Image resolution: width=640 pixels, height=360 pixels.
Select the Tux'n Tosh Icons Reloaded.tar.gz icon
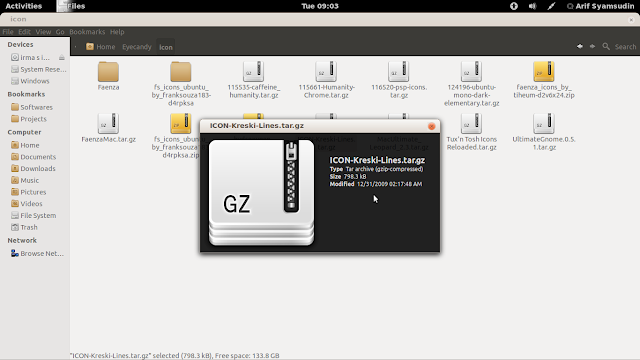pyautogui.click(x=471, y=123)
